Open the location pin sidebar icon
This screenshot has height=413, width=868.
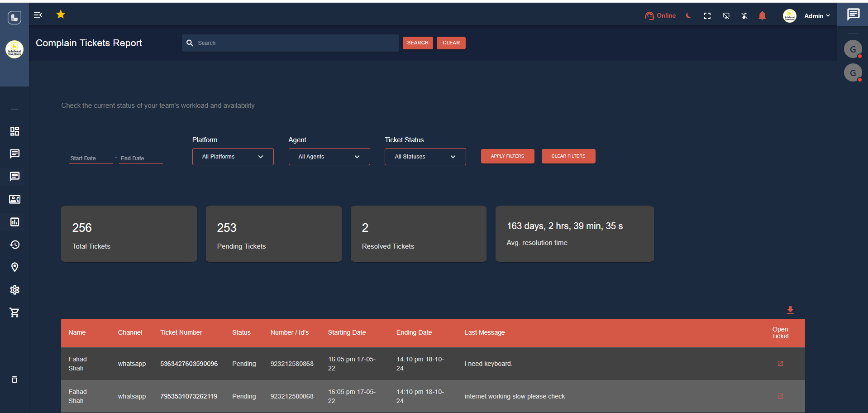[14, 267]
